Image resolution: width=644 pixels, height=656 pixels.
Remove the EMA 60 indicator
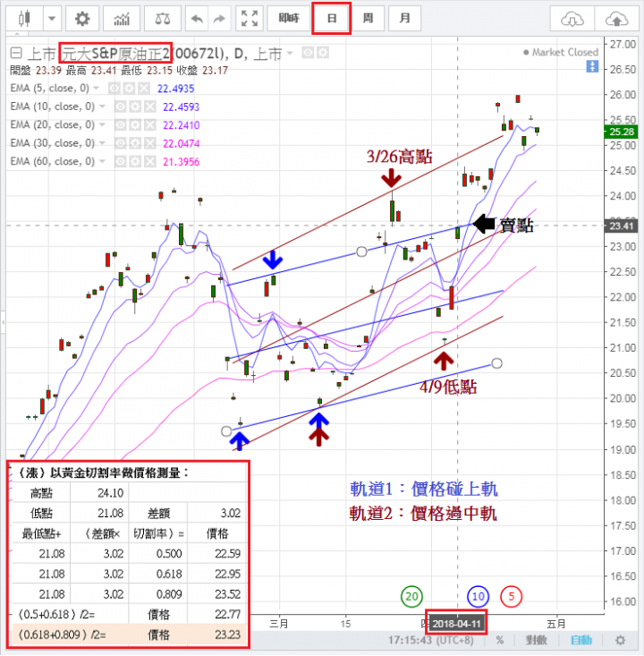tap(149, 161)
